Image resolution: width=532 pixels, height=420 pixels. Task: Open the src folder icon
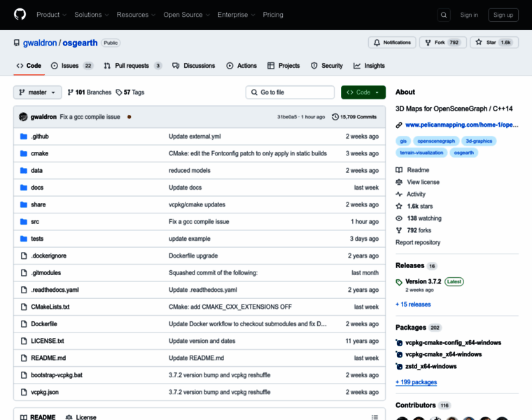point(24,222)
